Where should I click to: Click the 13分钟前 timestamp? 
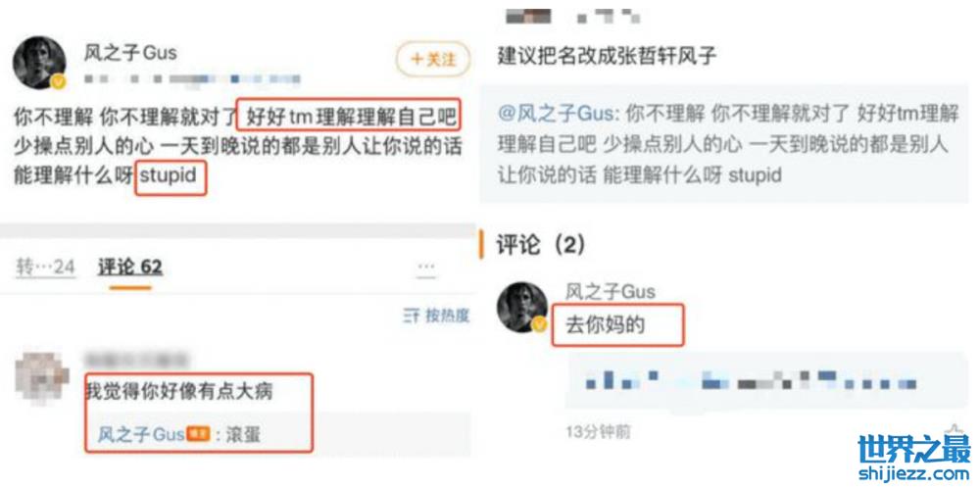598,431
